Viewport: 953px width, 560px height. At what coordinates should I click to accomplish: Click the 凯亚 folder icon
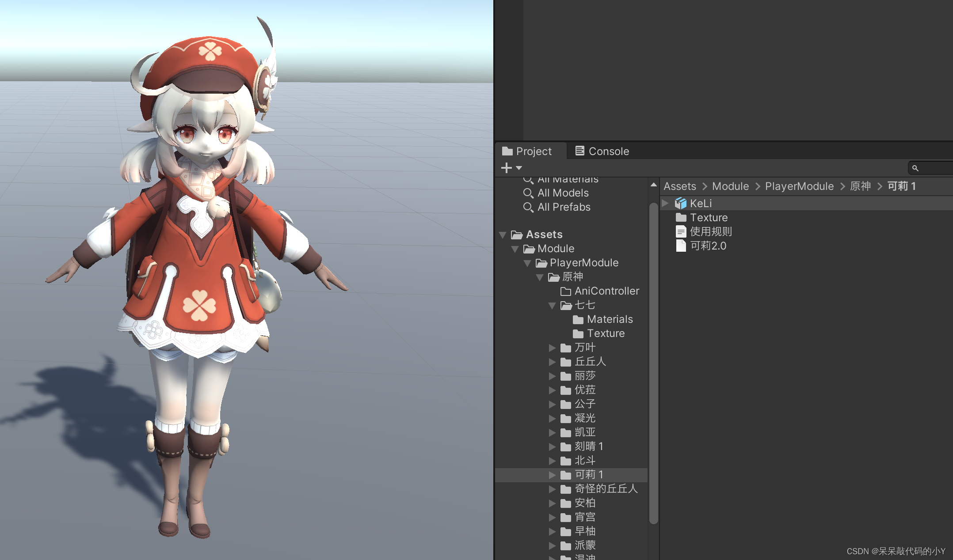(566, 432)
